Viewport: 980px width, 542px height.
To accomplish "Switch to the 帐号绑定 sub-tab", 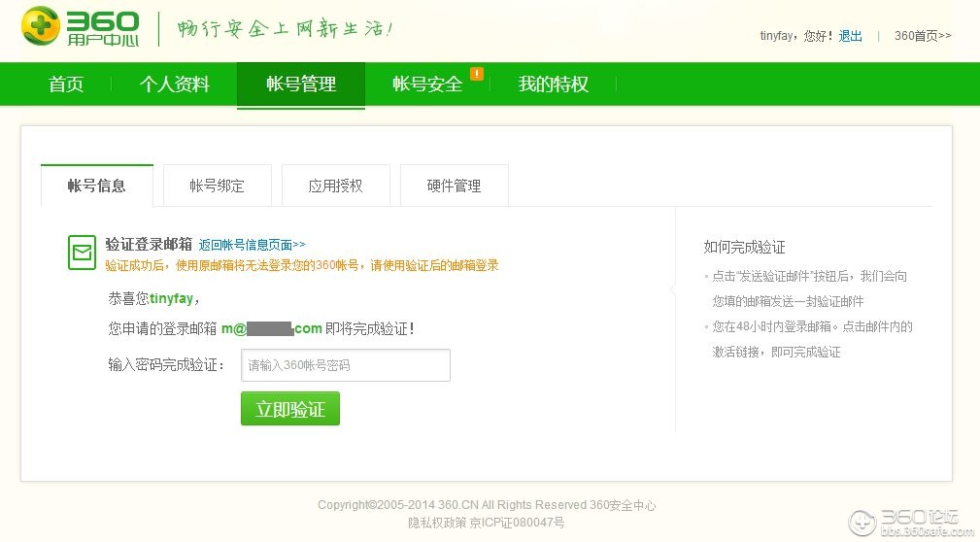I will [218, 186].
